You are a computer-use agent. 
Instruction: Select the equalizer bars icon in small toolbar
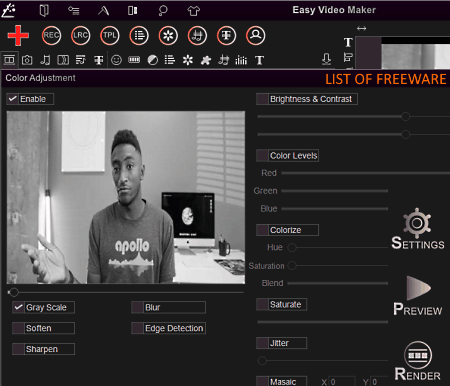click(x=241, y=60)
